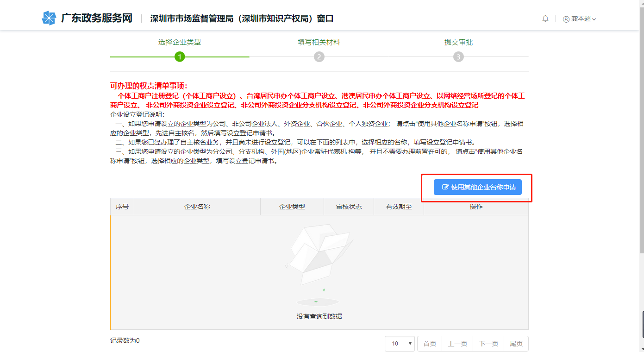Click the 企业名称 column header
The width and height of the screenshot is (644, 352).
coord(198,207)
